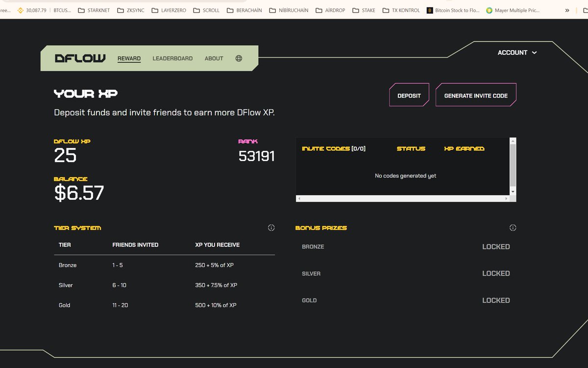Viewport: 588px width, 368px height.
Task: Click the Bronze tier row name
Action: pyautogui.click(x=68, y=265)
